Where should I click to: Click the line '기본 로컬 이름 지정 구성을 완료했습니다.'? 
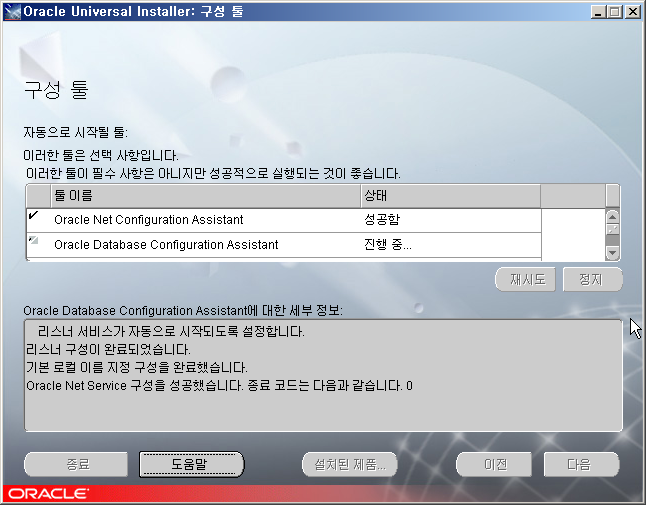coord(137,367)
